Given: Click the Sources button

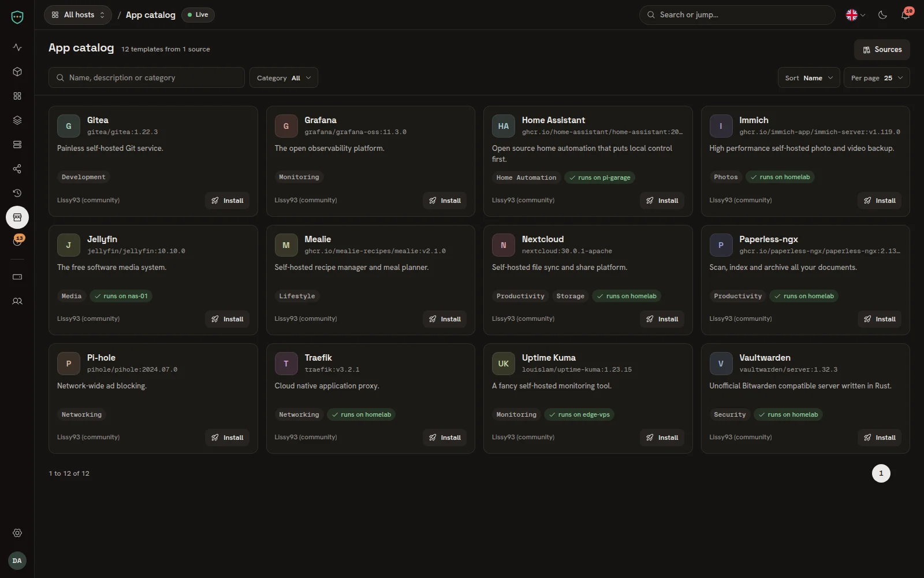Looking at the screenshot, I should click(x=882, y=50).
